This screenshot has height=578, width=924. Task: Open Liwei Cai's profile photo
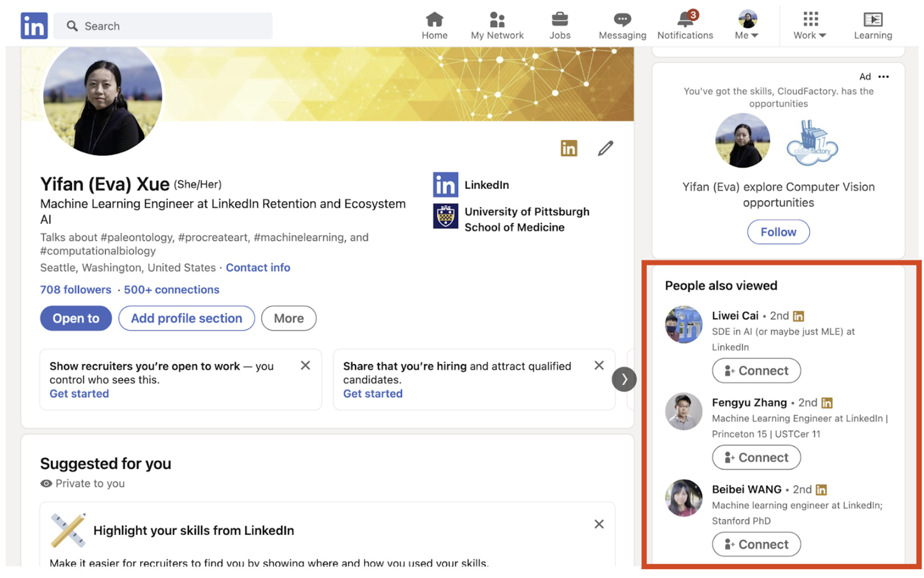coord(684,324)
